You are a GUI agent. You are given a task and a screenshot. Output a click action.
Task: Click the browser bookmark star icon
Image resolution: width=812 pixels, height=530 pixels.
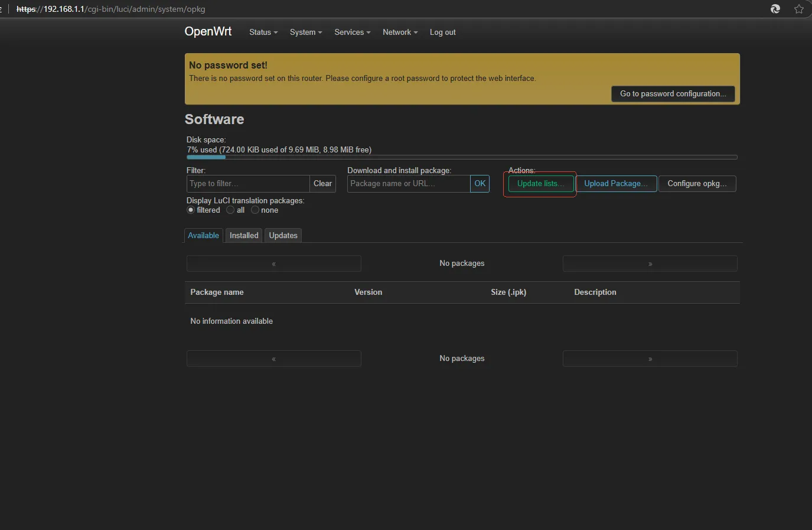coord(799,9)
